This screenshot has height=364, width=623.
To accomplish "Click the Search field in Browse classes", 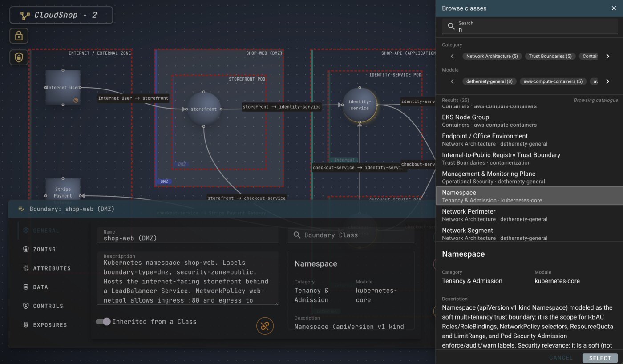I will (x=530, y=27).
